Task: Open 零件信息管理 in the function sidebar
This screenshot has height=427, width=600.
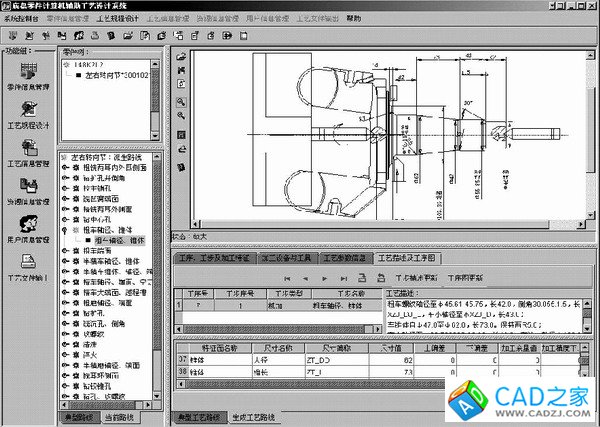Action: (x=28, y=74)
